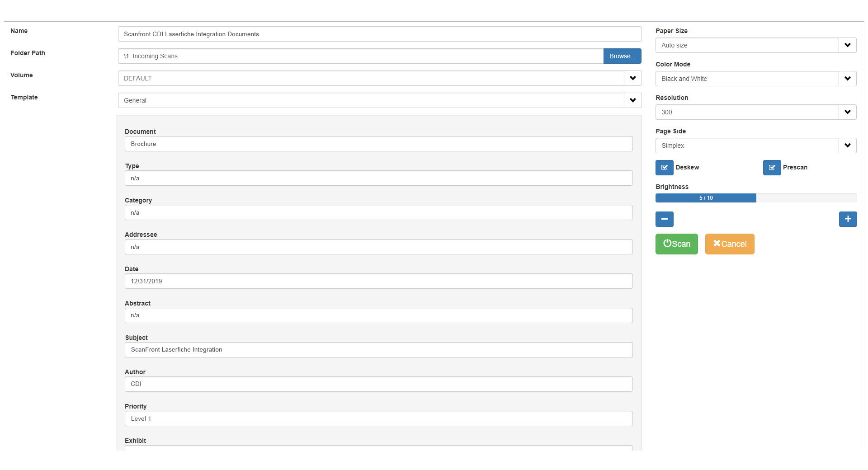Select the DEFAULT volume combo box
The image size is (868, 470).
tap(371, 78)
